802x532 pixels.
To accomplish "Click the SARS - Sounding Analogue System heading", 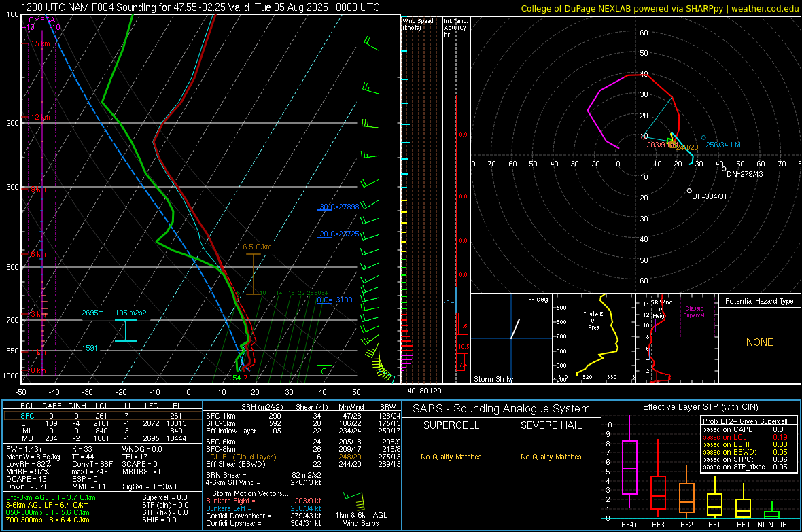I will click(x=502, y=409).
